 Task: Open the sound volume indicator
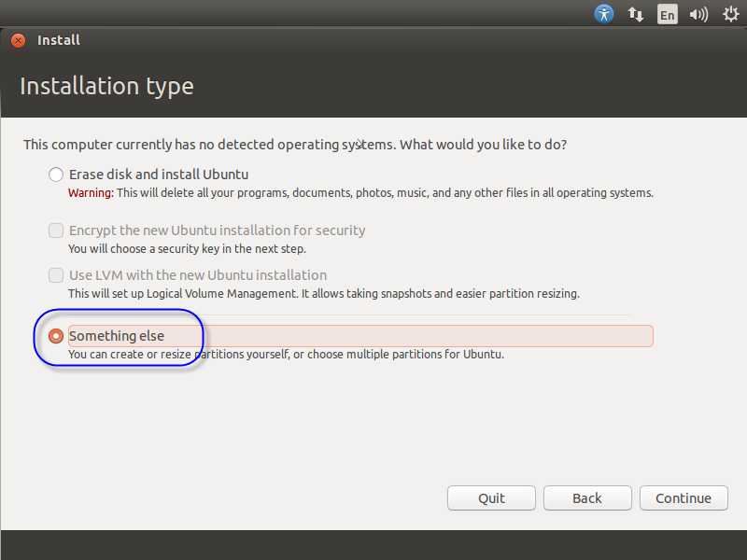[x=698, y=14]
